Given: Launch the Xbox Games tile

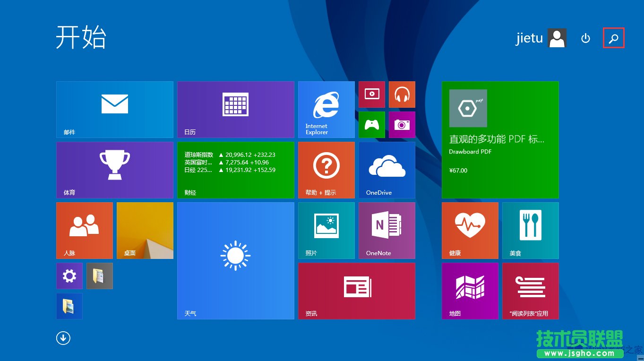Looking at the screenshot, I should coord(371,124).
